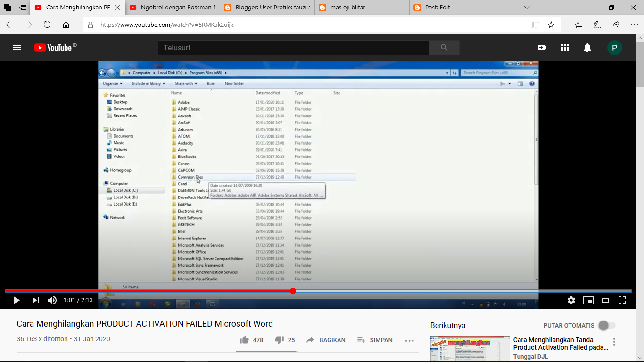Go back in the browser

coord(10,25)
